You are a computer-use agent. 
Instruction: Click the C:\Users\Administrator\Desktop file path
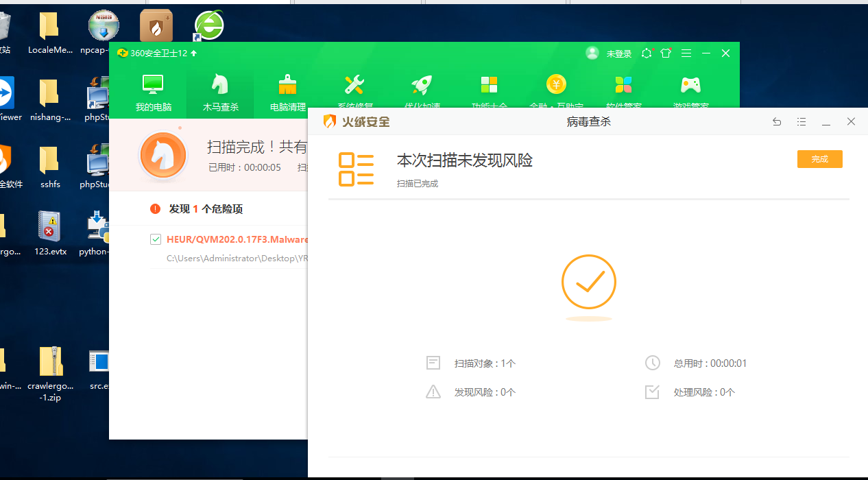(237, 259)
